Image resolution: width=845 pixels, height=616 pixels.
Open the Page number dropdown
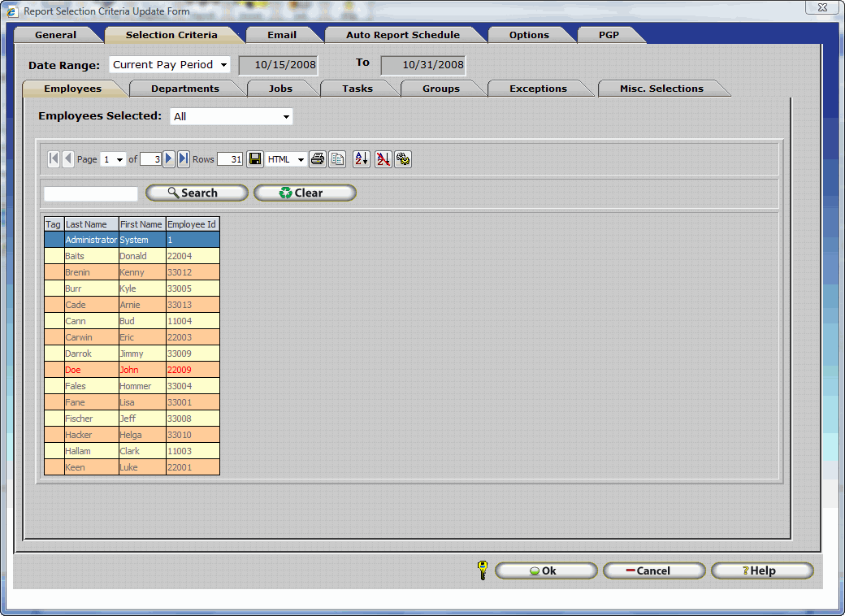[113, 159]
